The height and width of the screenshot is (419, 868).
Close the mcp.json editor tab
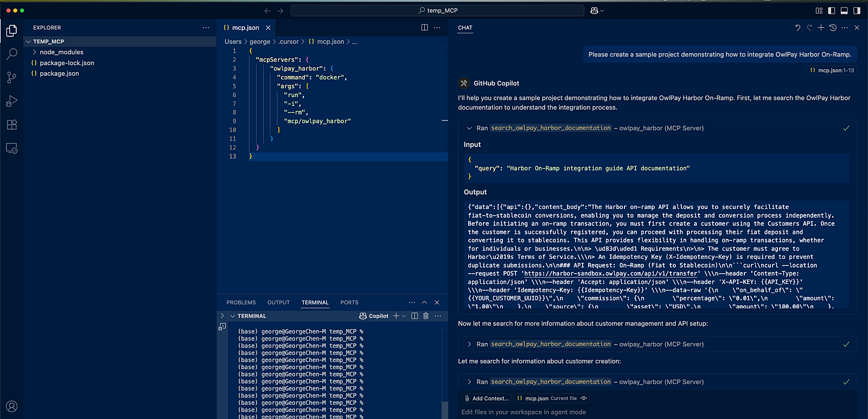click(x=268, y=28)
